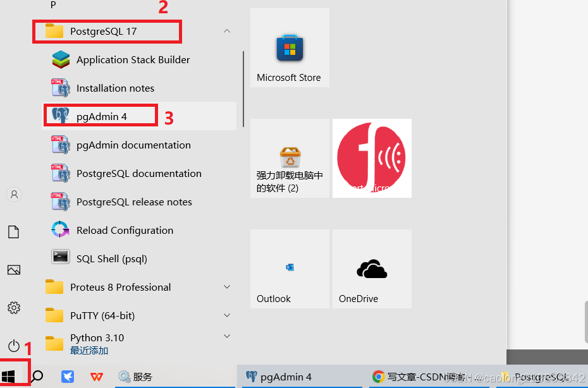
Task: Open the user account icon in Start sidebar
Action: click(x=15, y=195)
